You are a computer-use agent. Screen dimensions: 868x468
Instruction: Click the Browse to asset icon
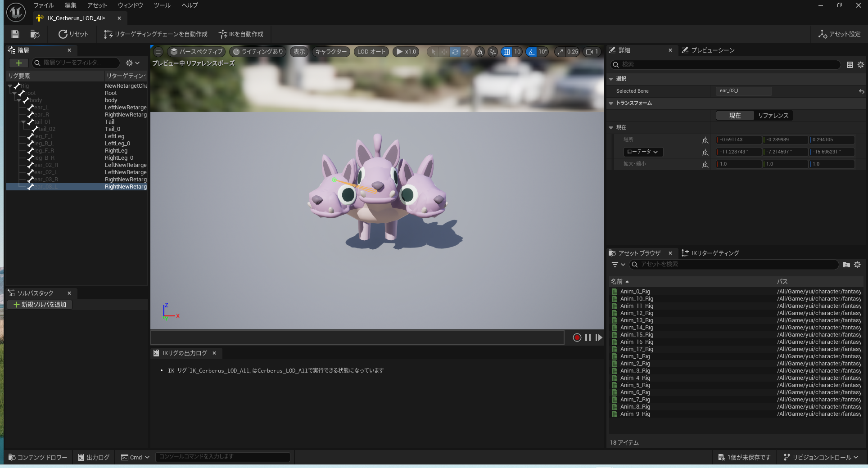[35, 34]
